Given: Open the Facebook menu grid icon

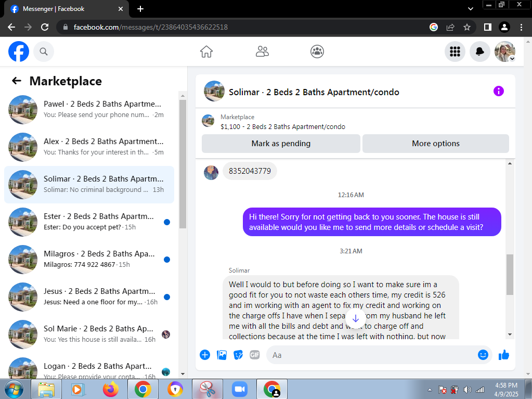Looking at the screenshot, I should (x=455, y=52).
